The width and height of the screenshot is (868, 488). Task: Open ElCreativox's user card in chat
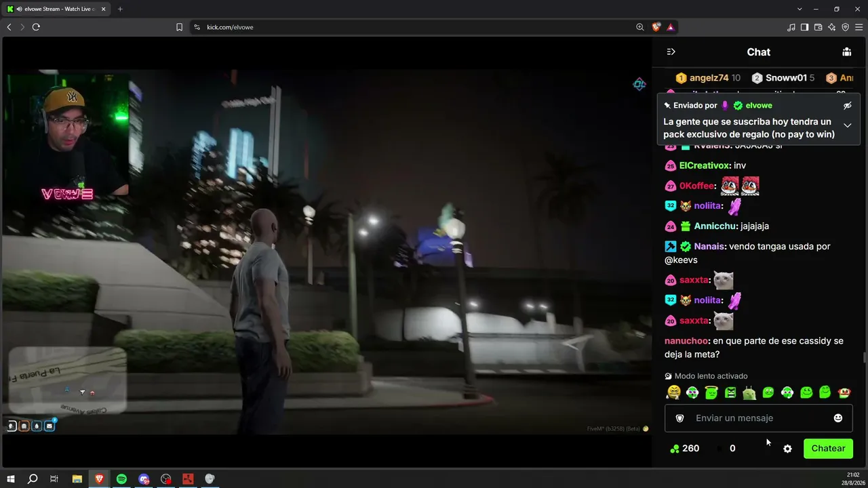[705, 165]
